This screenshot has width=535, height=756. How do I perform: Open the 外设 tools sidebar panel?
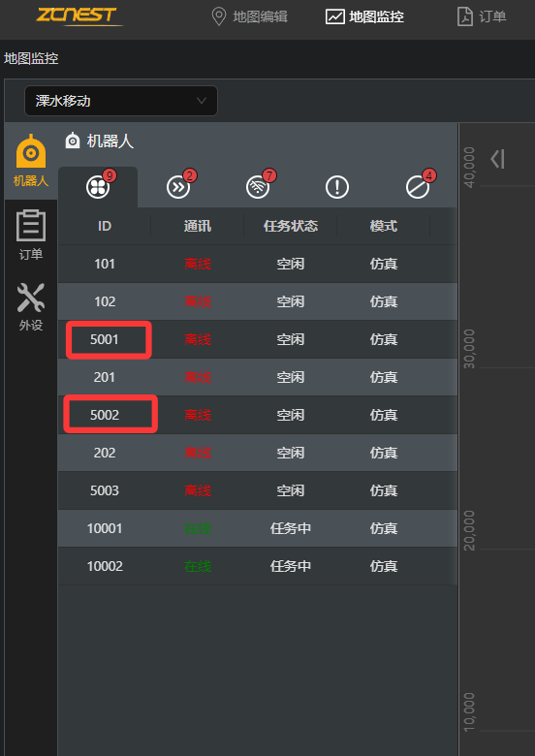click(31, 306)
